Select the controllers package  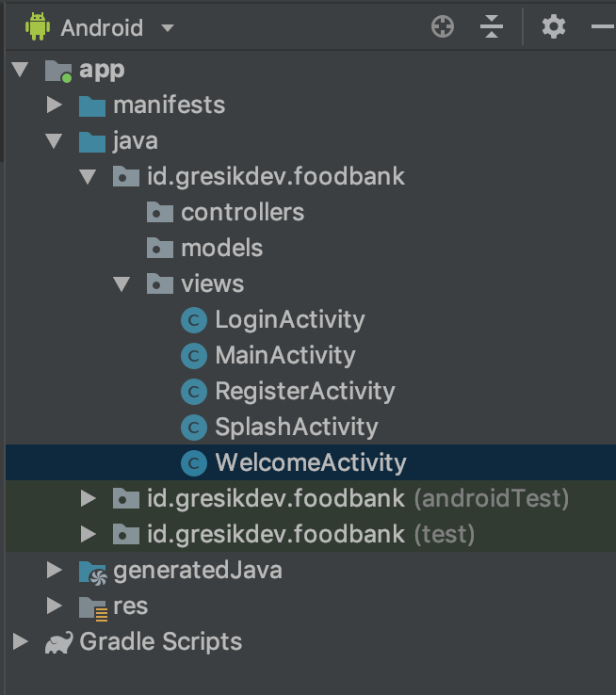[242, 213]
